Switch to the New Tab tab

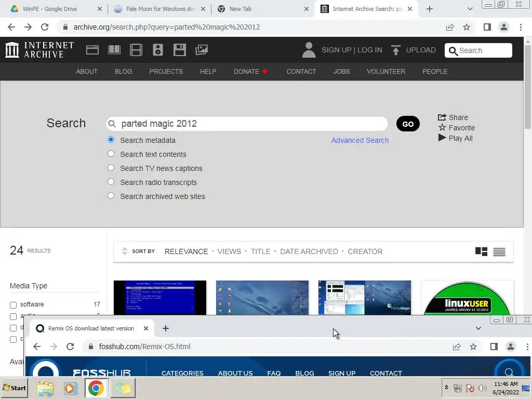[x=262, y=9]
